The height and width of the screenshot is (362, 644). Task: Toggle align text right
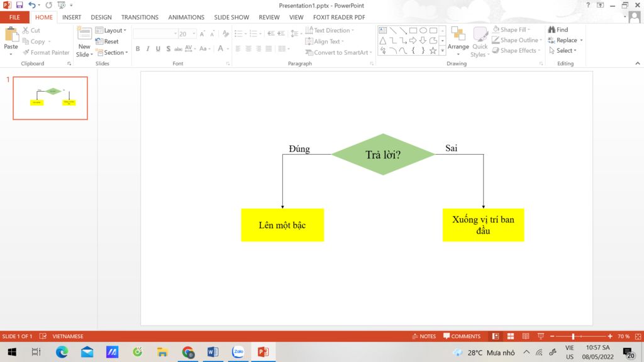pos(258,49)
